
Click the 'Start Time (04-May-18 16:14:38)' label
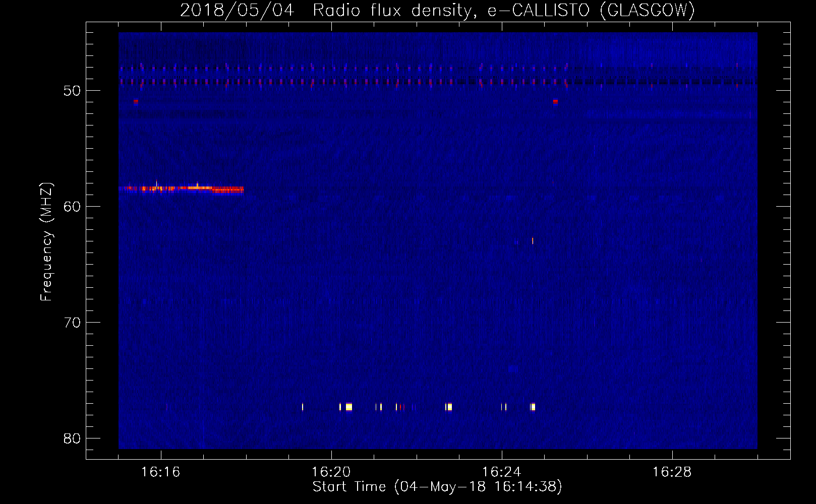tap(437, 487)
